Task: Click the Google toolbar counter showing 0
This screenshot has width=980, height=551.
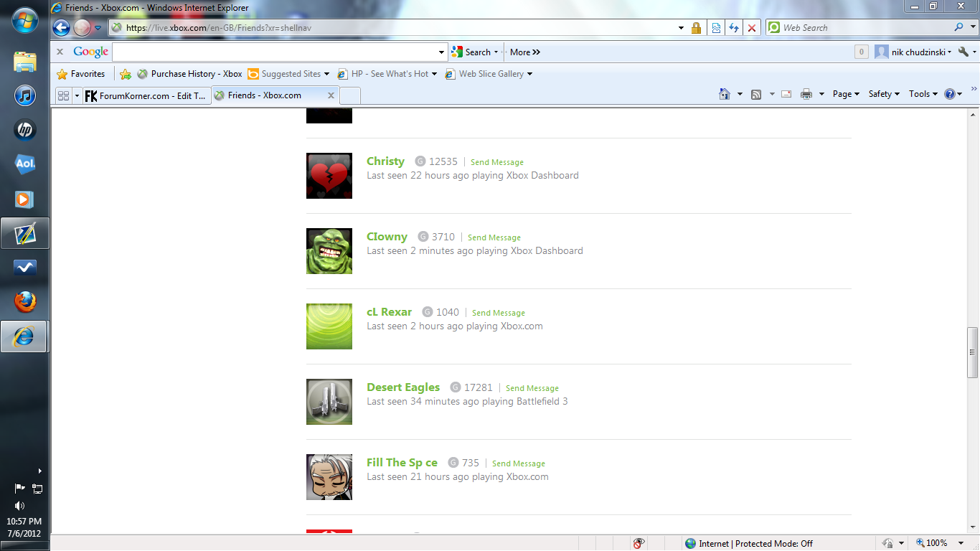Action: tap(862, 52)
